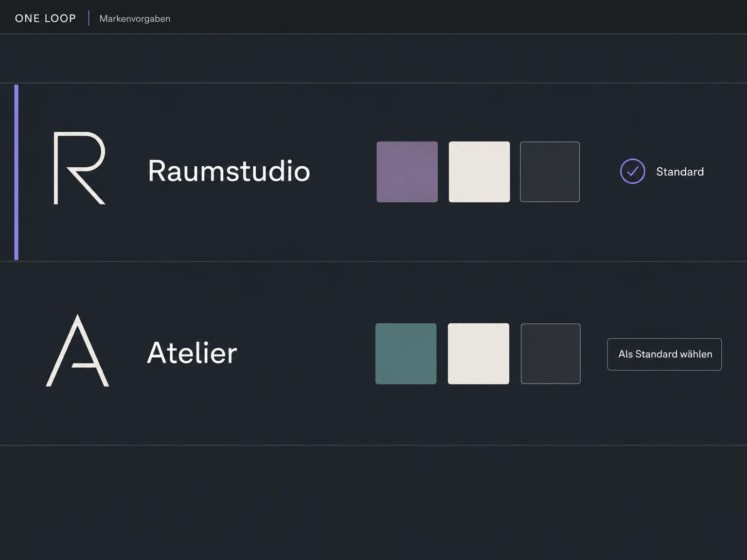Choose the cream swatch in Atelier row

pos(479,353)
